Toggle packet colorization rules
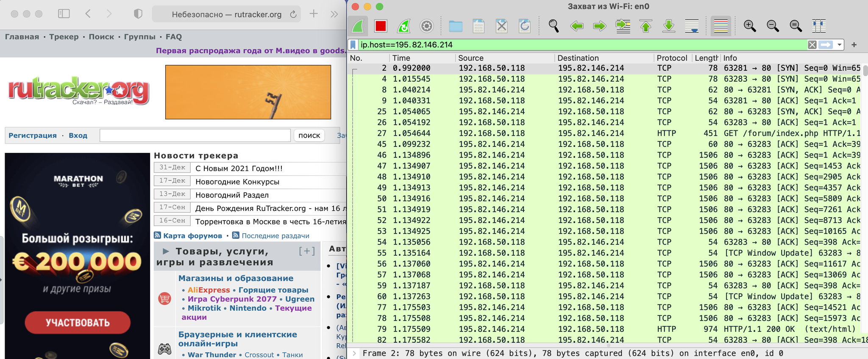The height and width of the screenshot is (359, 868). pos(721,26)
